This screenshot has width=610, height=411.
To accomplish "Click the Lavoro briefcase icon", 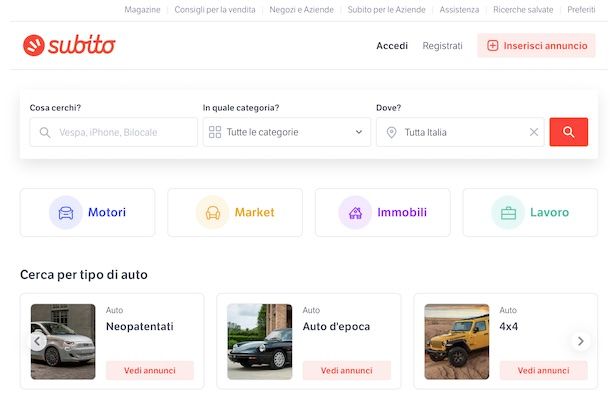I will pyautogui.click(x=508, y=213).
